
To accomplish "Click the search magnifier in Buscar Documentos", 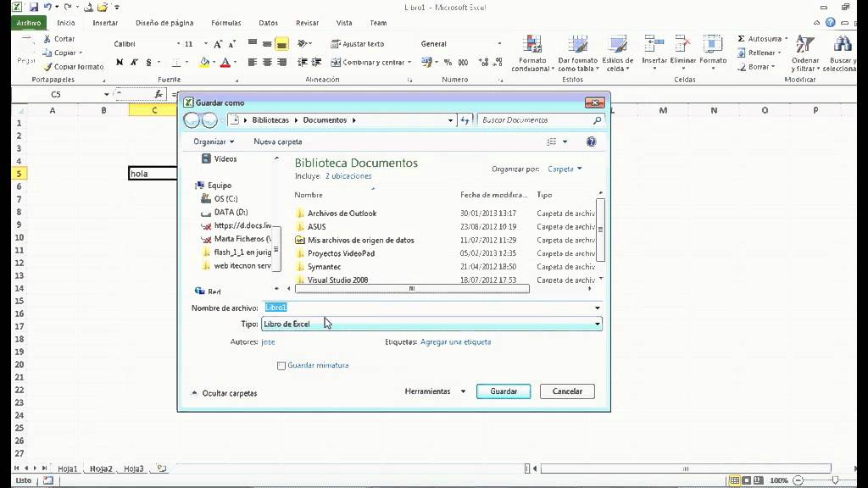I will pos(598,120).
